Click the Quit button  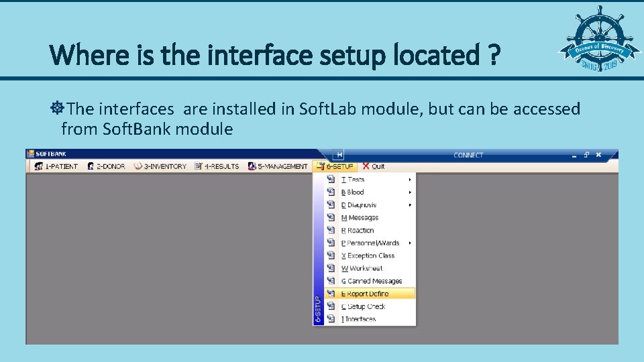(x=374, y=166)
